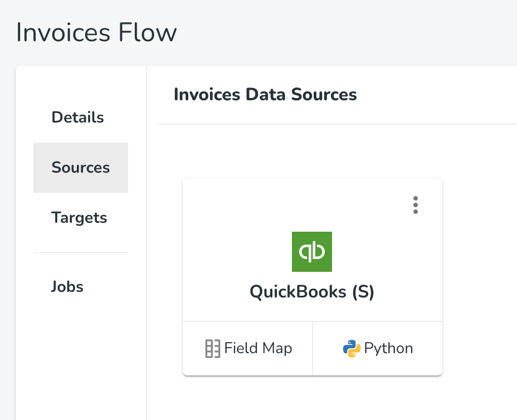Image resolution: width=517 pixels, height=420 pixels.
Task: Click the Field Map grid icon
Action: click(212, 349)
